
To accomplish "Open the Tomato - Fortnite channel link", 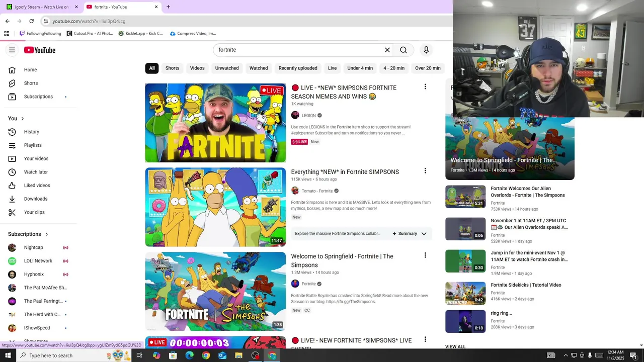I will pyautogui.click(x=317, y=191).
